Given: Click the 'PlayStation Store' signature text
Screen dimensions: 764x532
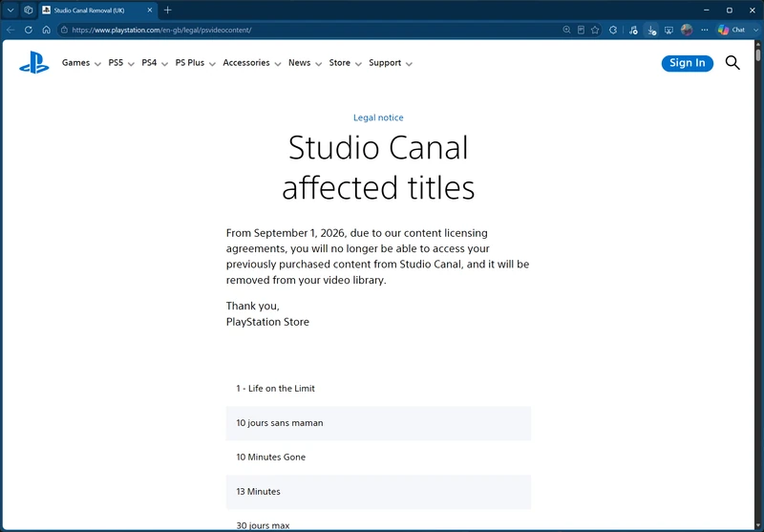Looking at the screenshot, I should (267, 322).
